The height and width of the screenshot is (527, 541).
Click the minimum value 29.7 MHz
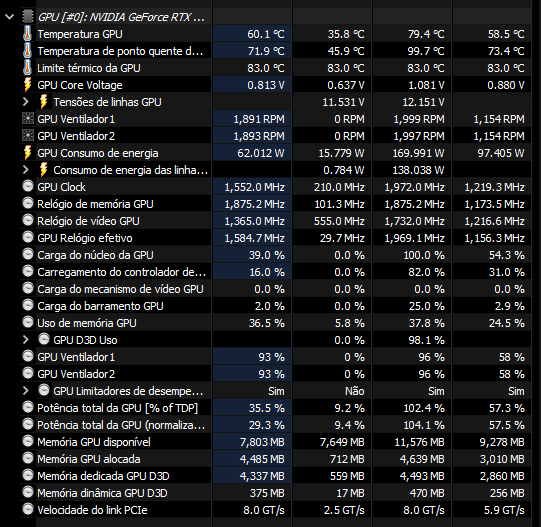(342, 238)
